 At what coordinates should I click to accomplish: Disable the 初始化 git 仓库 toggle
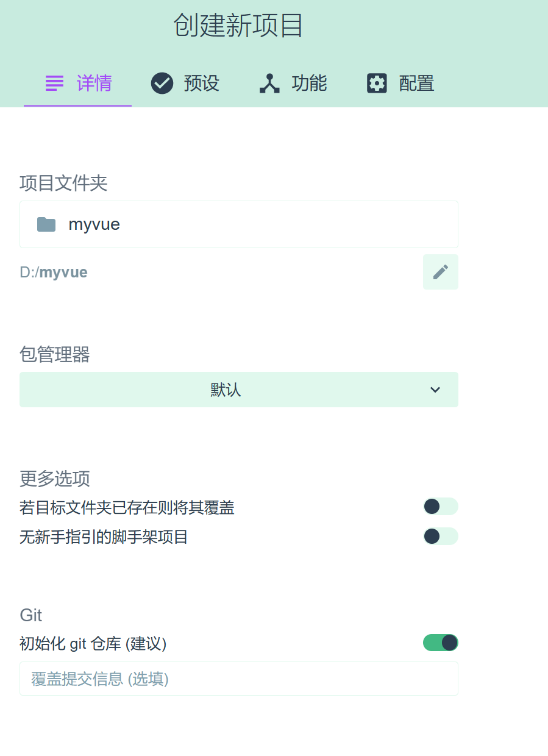click(440, 643)
